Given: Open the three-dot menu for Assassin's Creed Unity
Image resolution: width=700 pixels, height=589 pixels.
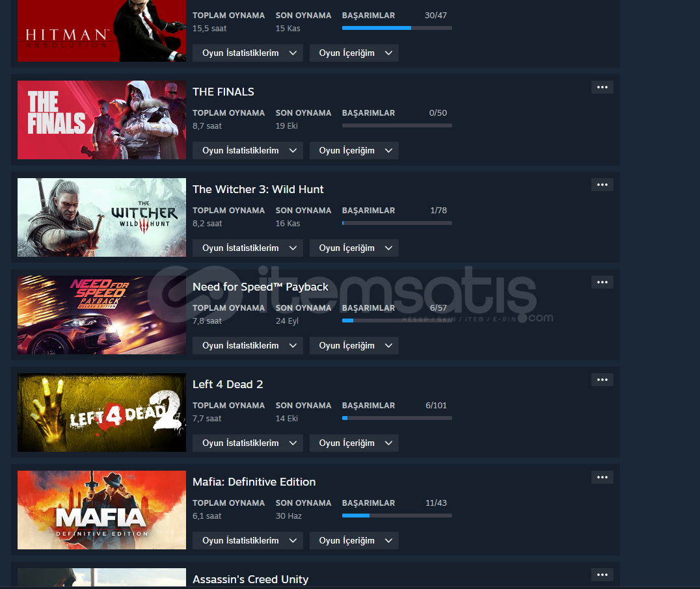Looking at the screenshot, I should click(x=602, y=575).
